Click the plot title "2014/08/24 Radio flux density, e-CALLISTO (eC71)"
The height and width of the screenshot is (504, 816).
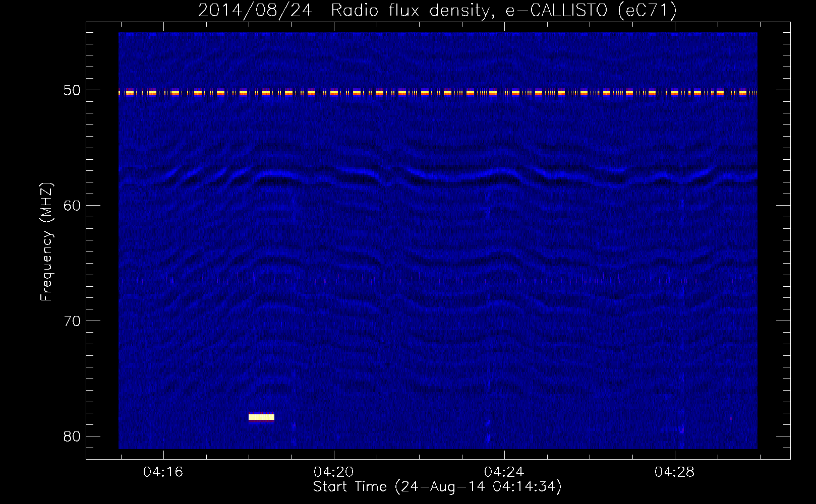(x=437, y=11)
